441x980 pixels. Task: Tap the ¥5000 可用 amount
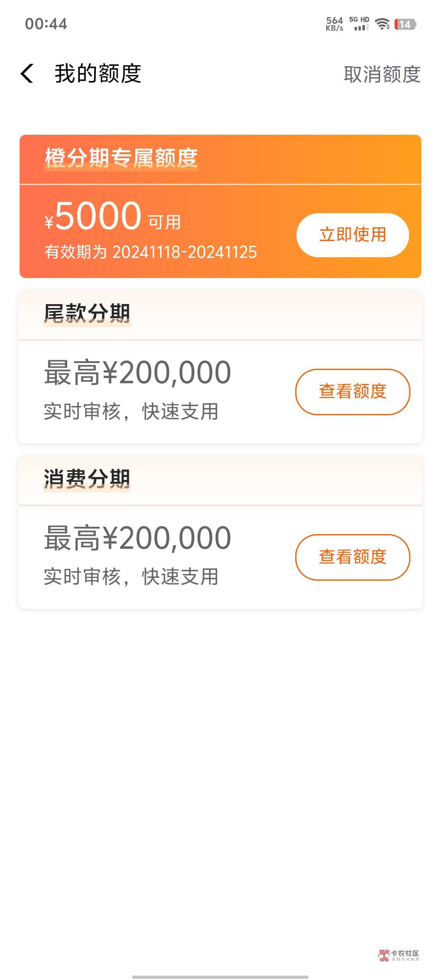(113, 217)
